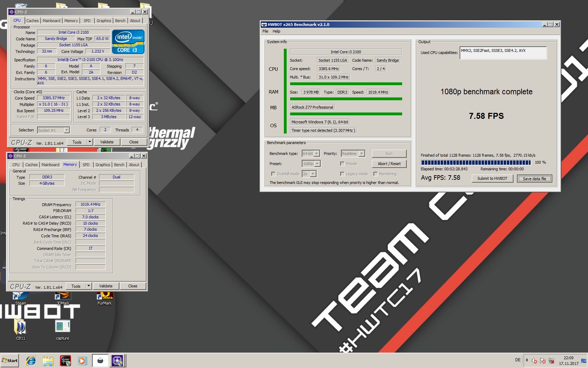This screenshot has width=588, height=368.
Task: Toggle the Legacy mode checkbox
Action: click(x=342, y=174)
